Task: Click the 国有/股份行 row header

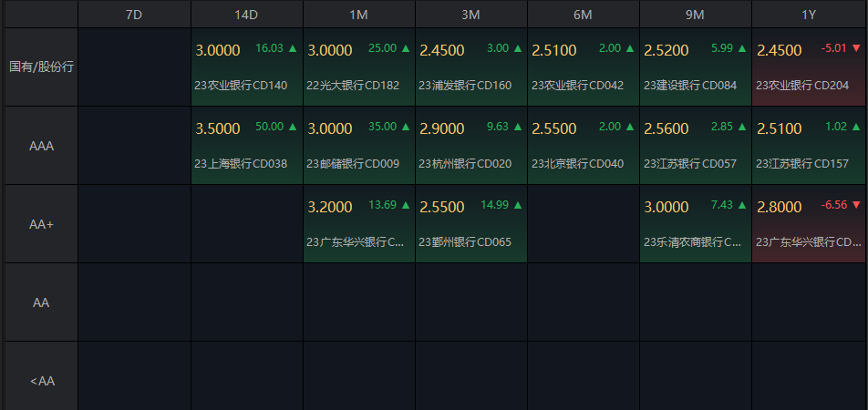Action: [x=42, y=67]
